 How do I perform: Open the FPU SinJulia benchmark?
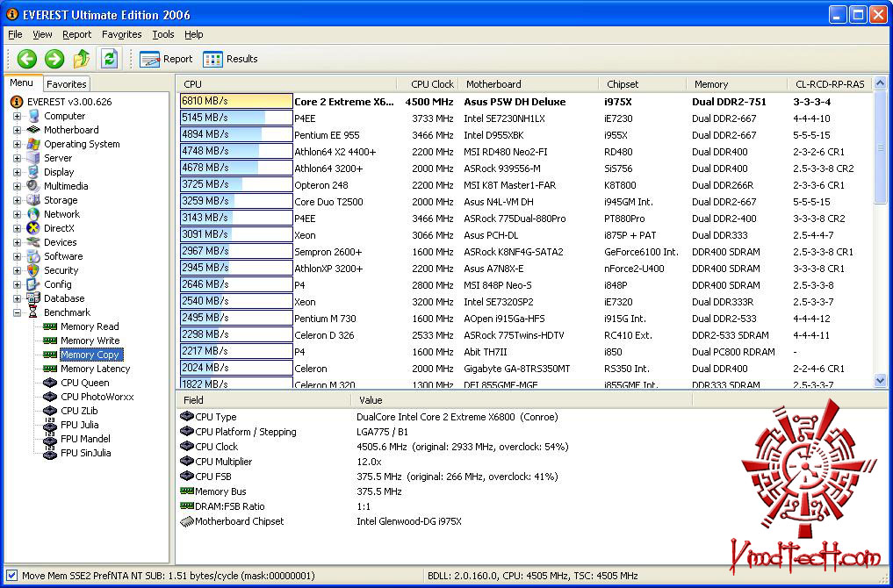coord(85,453)
